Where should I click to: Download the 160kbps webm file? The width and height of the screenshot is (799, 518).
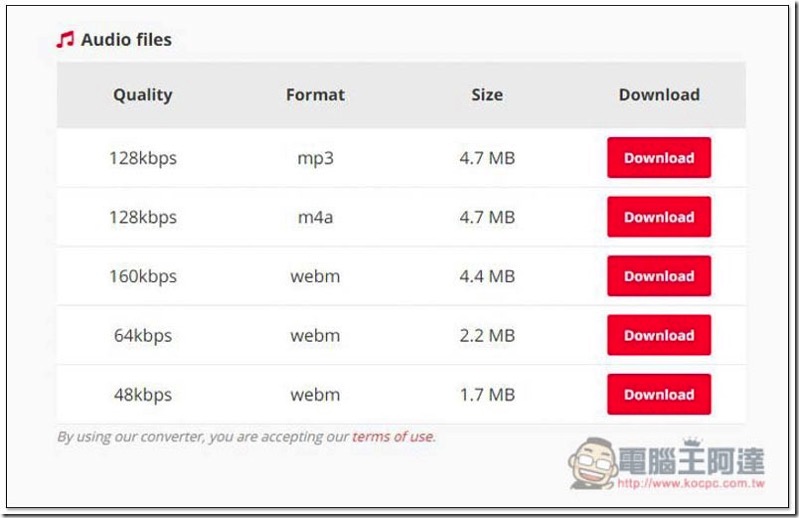[658, 276]
